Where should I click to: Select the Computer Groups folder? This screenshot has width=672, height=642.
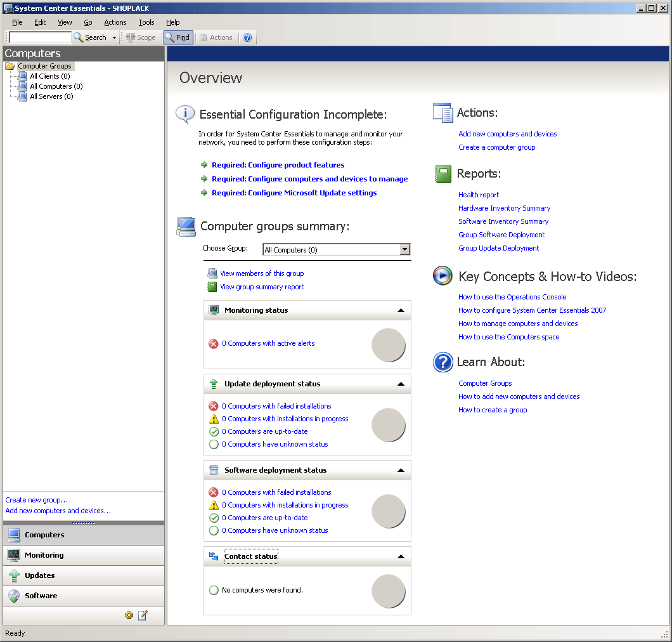pyautogui.click(x=44, y=66)
